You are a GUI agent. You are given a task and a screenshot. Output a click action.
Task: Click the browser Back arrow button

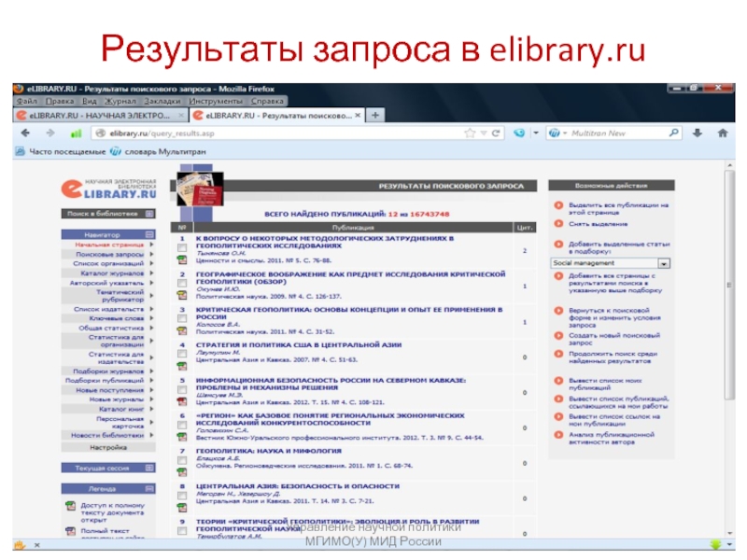(26, 133)
